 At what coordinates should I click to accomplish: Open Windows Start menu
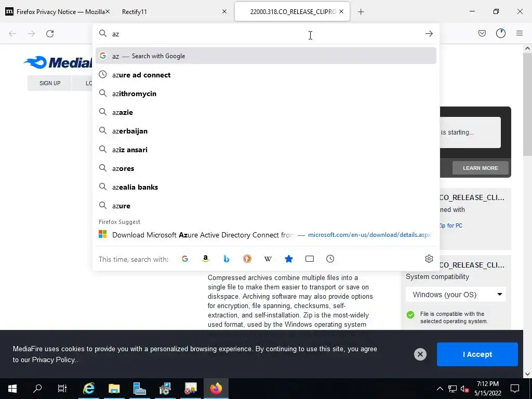(12, 389)
